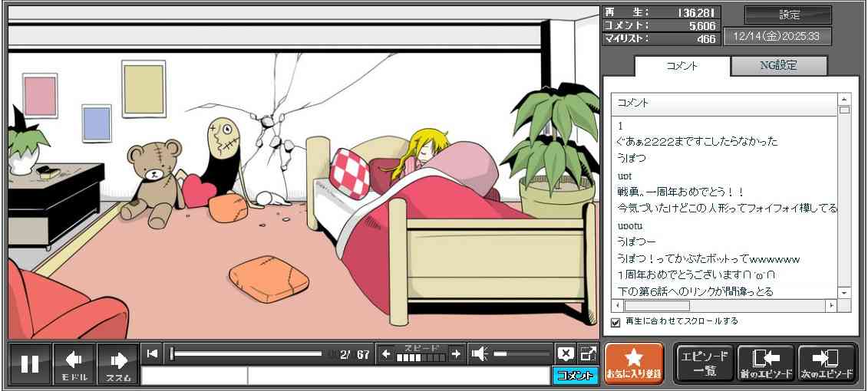Click the page progress slider track
The image size is (868, 391).
point(246,353)
